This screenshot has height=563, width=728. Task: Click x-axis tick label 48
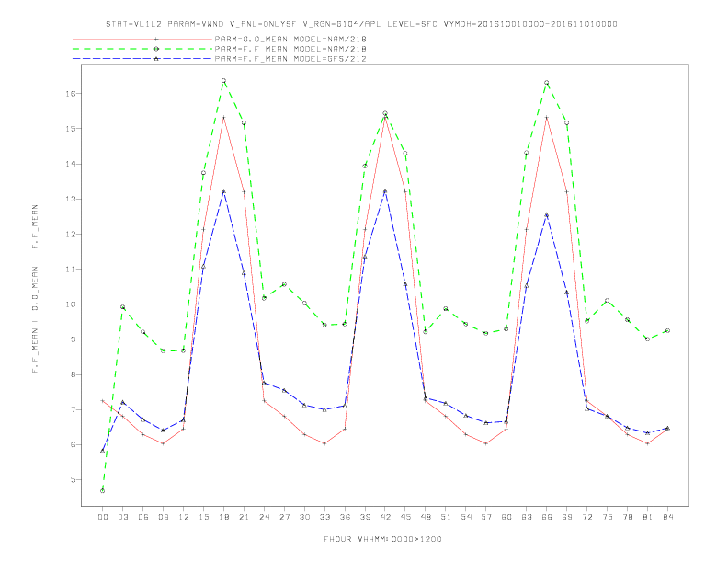pyautogui.click(x=426, y=517)
